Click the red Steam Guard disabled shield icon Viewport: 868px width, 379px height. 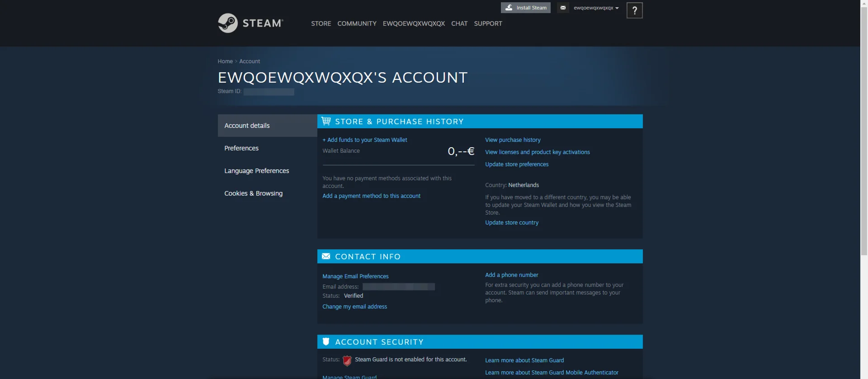click(x=347, y=360)
